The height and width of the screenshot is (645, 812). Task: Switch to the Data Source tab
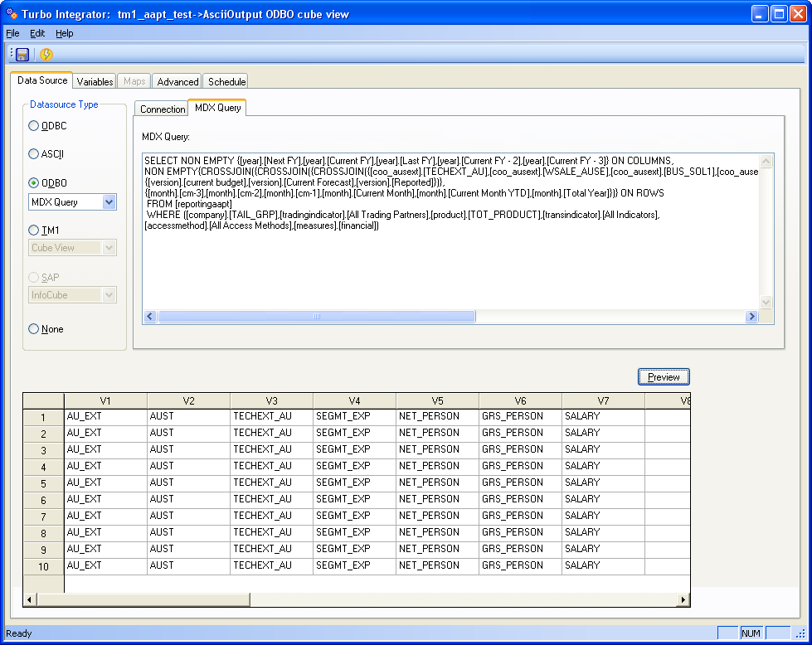point(42,80)
